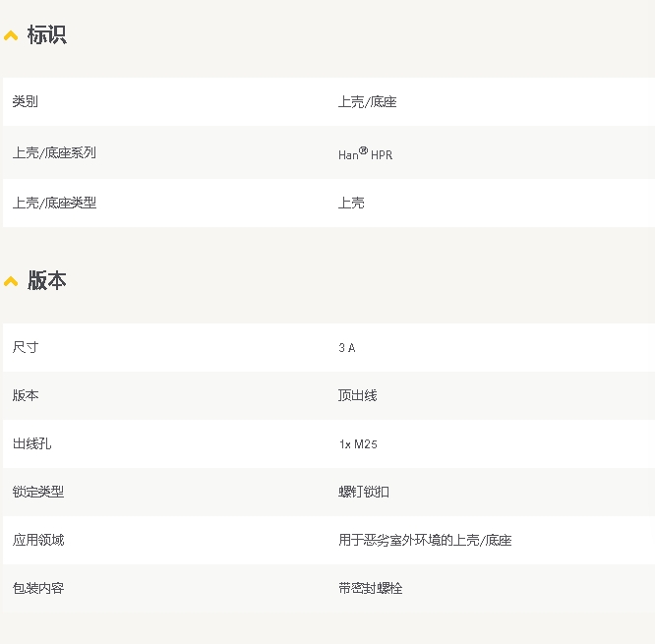
Task: Click the 版本 row label in table
Action: pos(26,395)
